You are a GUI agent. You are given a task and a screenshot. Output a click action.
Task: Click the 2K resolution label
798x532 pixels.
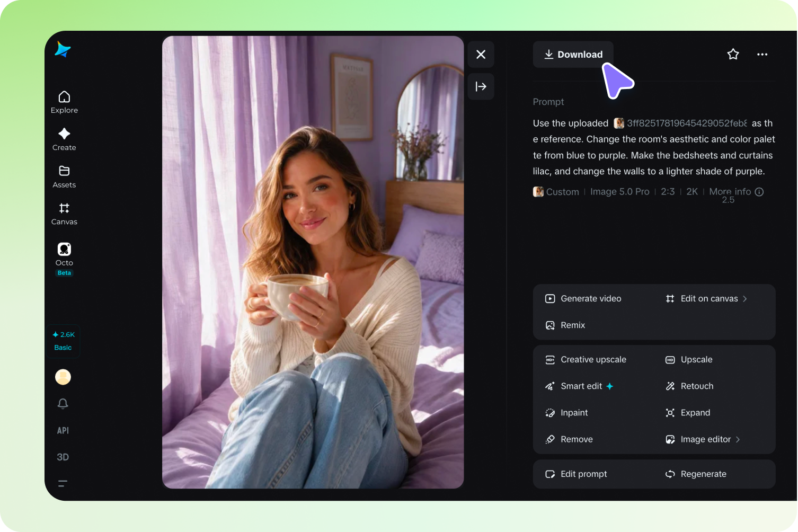point(692,192)
